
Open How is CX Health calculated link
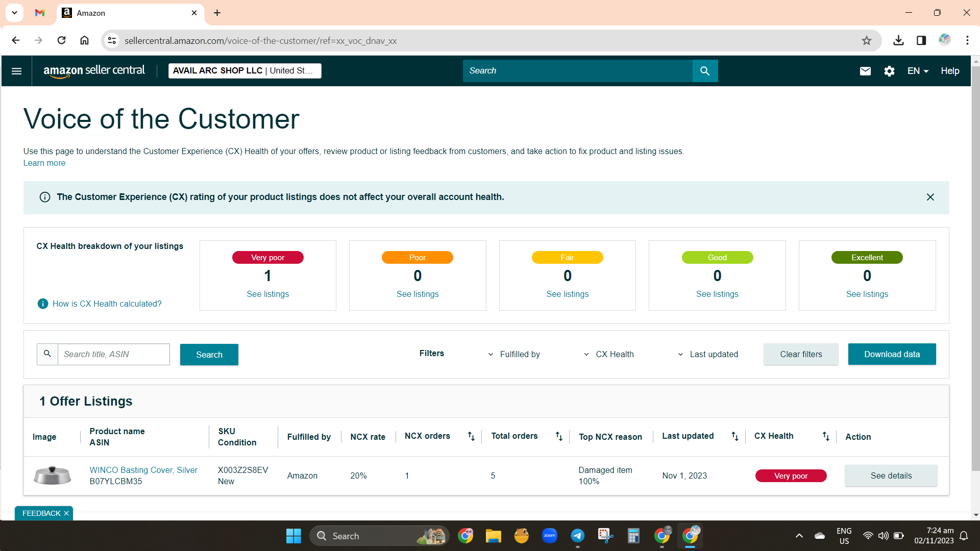(x=107, y=304)
